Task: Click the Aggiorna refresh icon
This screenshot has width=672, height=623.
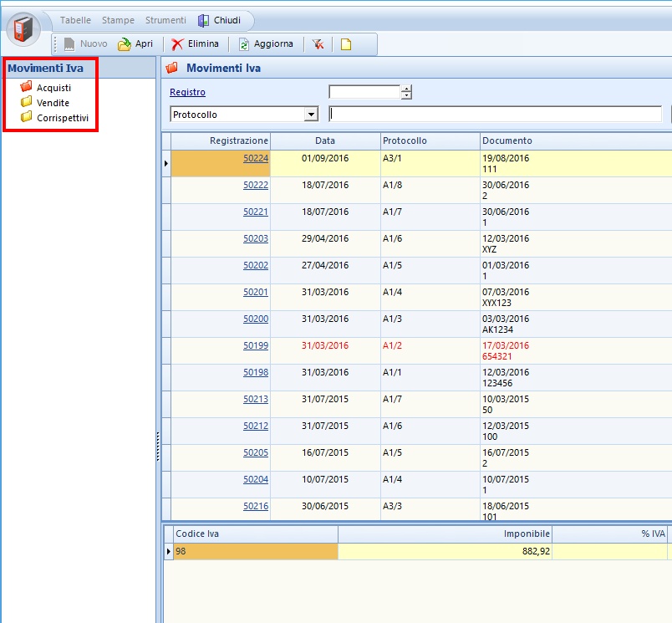Action: coord(244,44)
